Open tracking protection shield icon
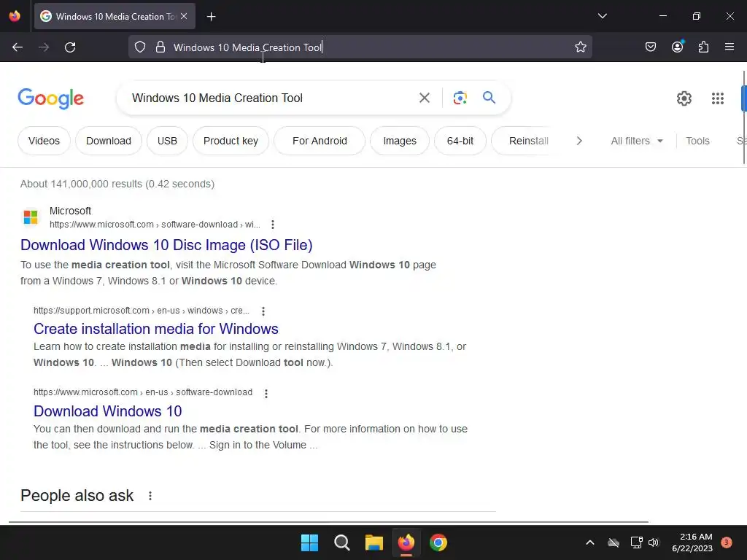The height and width of the screenshot is (560, 747). [139, 47]
